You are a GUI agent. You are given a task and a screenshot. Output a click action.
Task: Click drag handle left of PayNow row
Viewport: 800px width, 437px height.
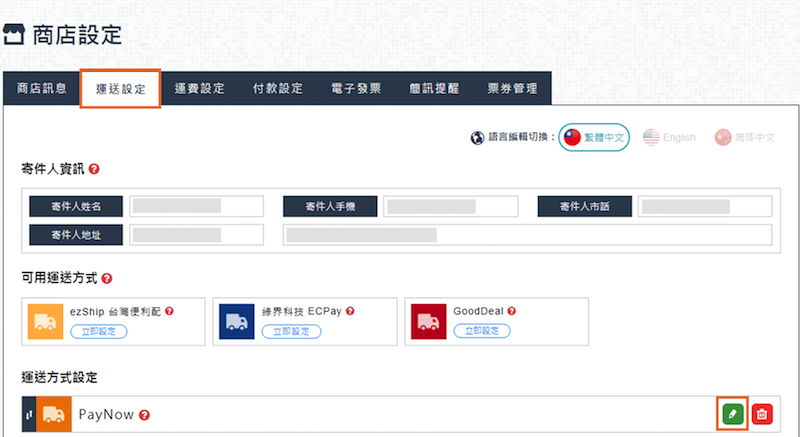28,414
